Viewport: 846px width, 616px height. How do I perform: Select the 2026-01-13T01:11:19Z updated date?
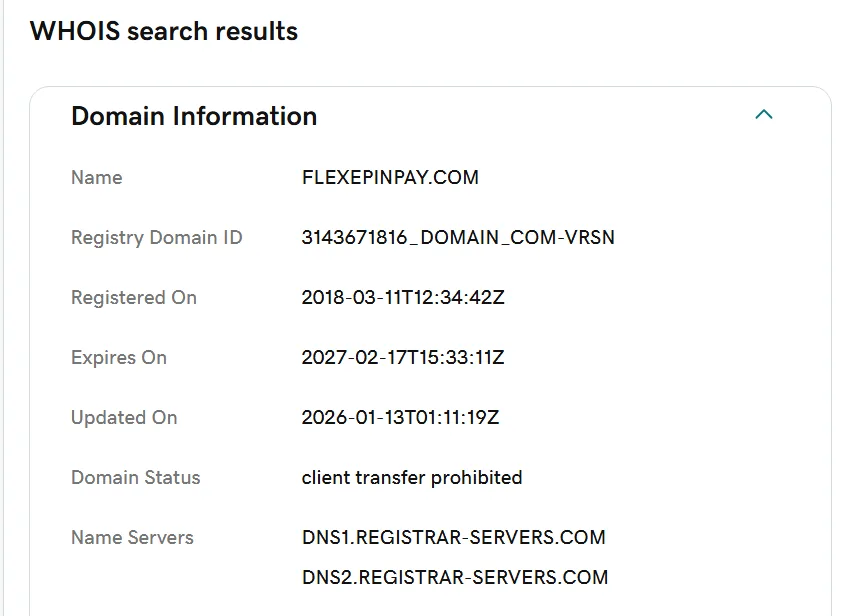pyautogui.click(x=400, y=417)
